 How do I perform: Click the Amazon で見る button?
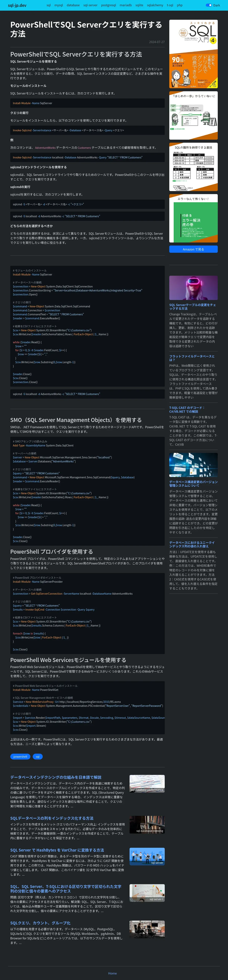point(193,249)
